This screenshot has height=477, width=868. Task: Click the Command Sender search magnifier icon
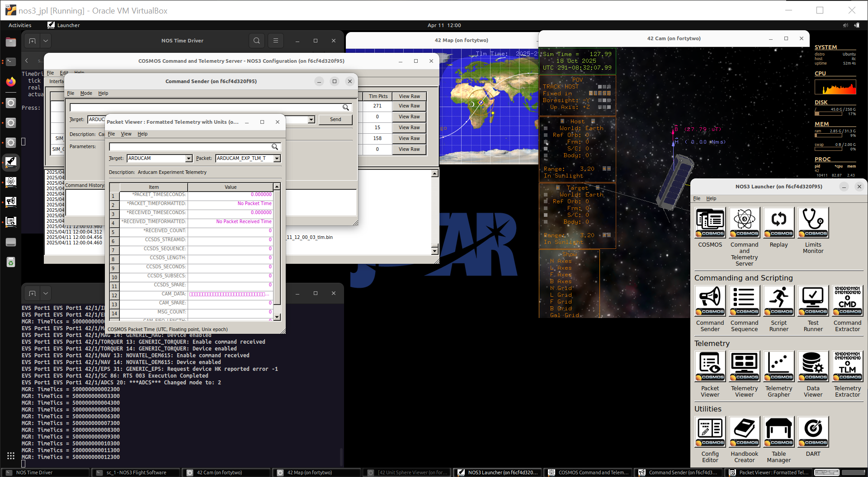(x=345, y=108)
